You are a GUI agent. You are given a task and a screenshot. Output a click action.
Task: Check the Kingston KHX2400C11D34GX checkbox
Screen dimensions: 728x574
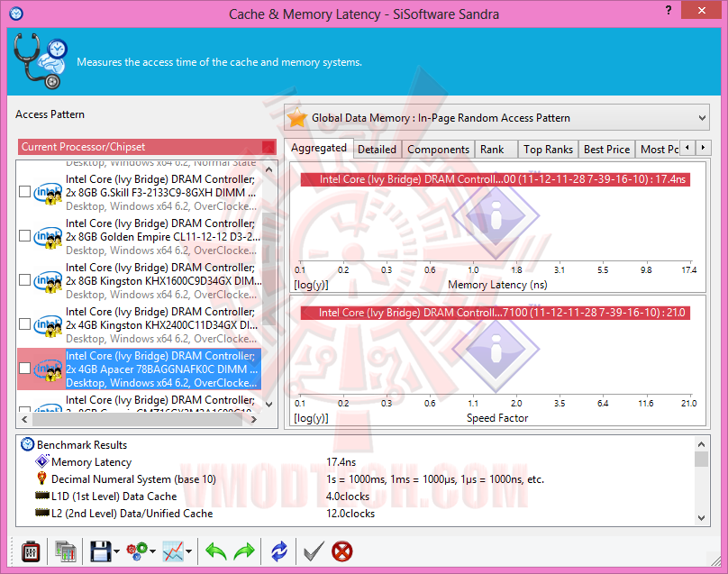[x=24, y=323]
